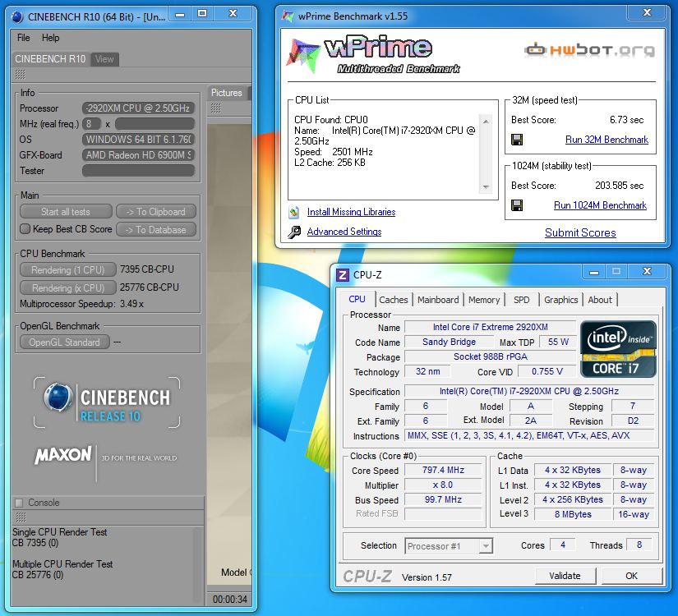Click the floppy disk icon under 1024M score

click(x=517, y=205)
